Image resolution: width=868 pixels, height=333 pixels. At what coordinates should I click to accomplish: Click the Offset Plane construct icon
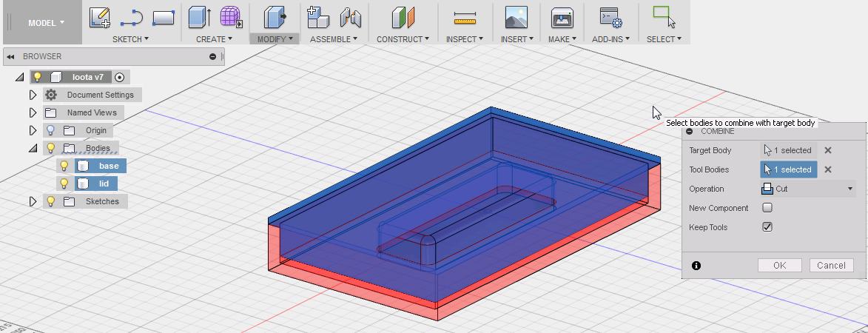pyautogui.click(x=403, y=18)
